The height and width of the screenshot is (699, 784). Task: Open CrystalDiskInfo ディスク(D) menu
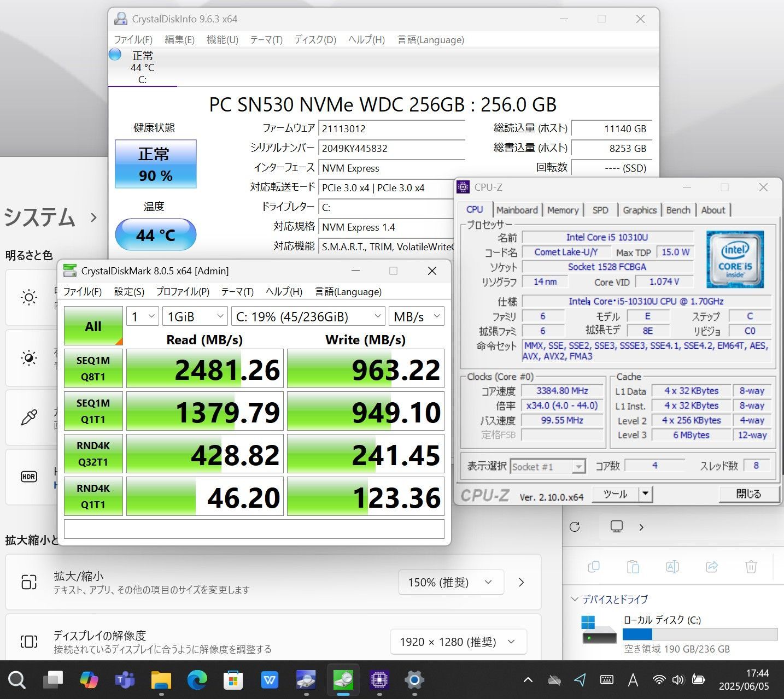pos(315,39)
